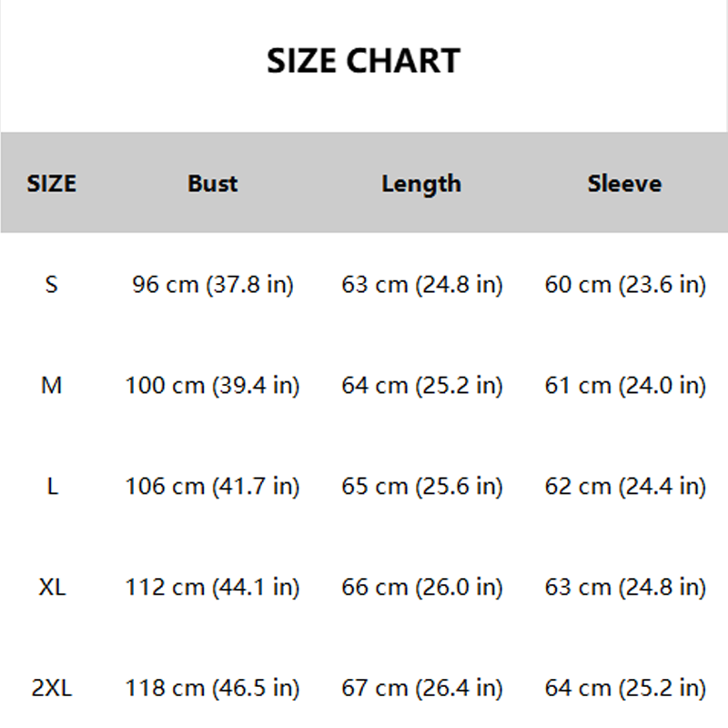Click the Length column header
Viewport: 728px width, 728px height.
[x=421, y=183]
